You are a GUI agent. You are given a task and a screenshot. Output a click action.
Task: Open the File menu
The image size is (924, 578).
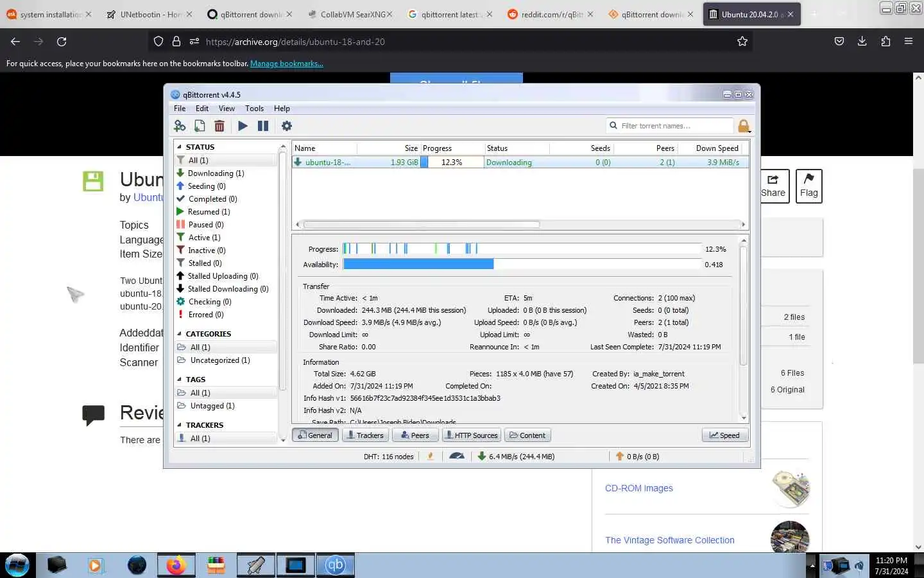pos(180,109)
